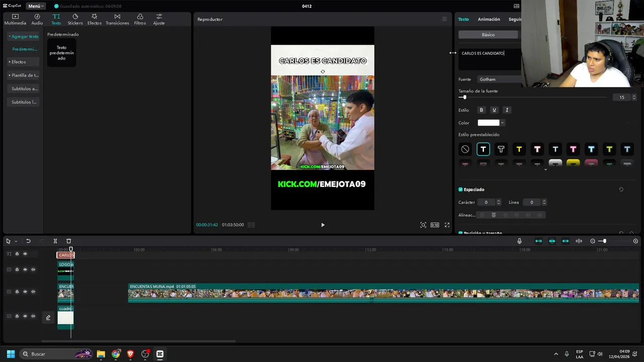Image resolution: width=644 pixels, height=362 pixels.
Task: Toggle italic text style
Action: click(x=507, y=110)
